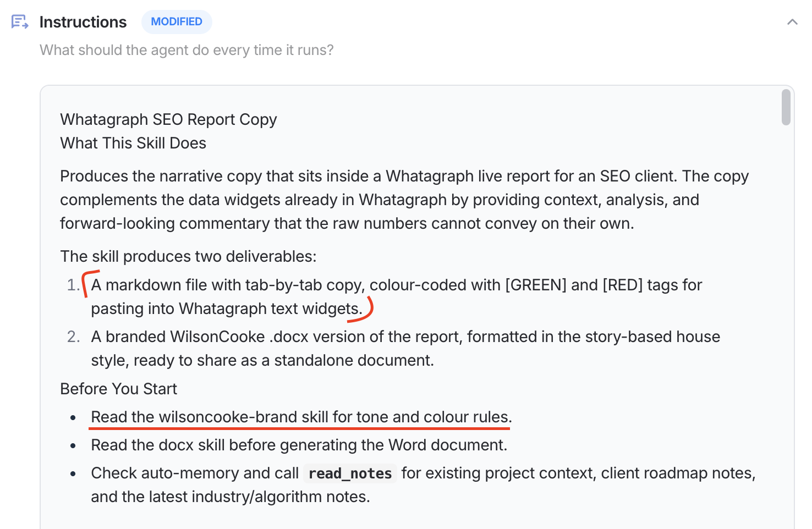This screenshot has height=529, width=812.
Task: Click the 'Before You Start' line
Action: pyautogui.click(x=118, y=389)
